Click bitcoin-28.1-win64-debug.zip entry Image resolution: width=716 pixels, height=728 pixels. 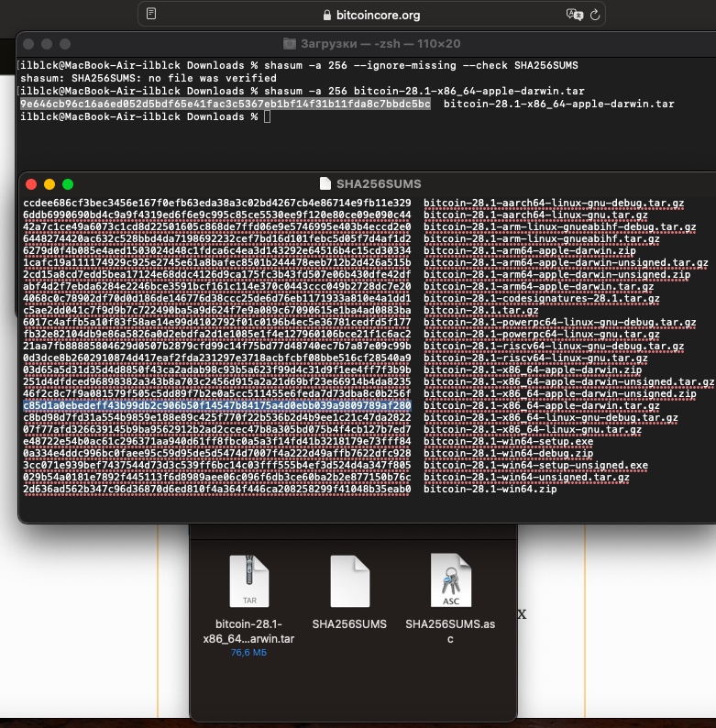[x=509, y=454]
